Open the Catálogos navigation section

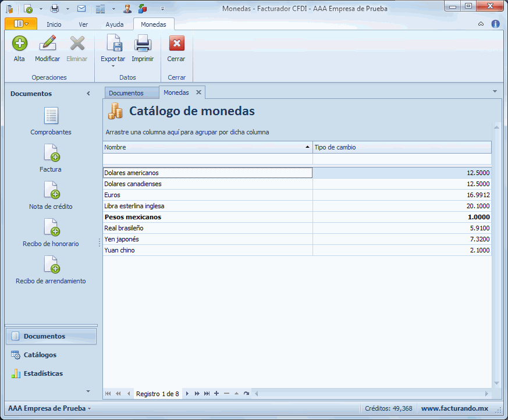coord(40,355)
